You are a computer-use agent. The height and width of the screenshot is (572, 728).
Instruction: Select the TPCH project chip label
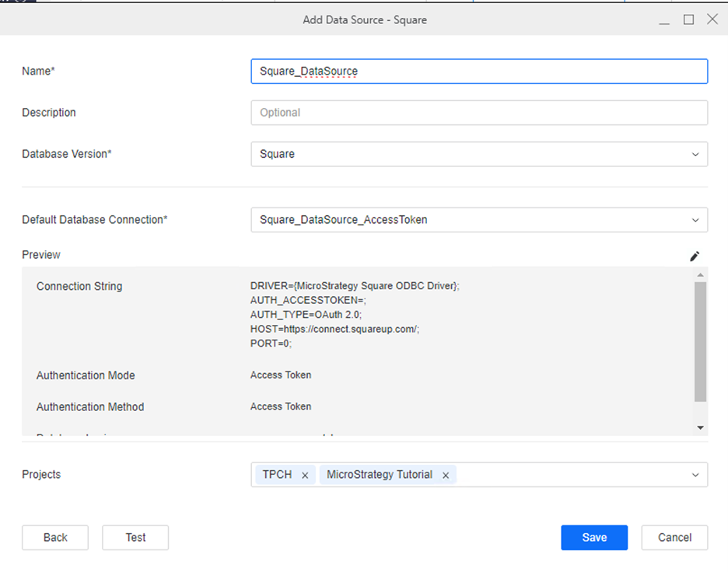coord(277,474)
